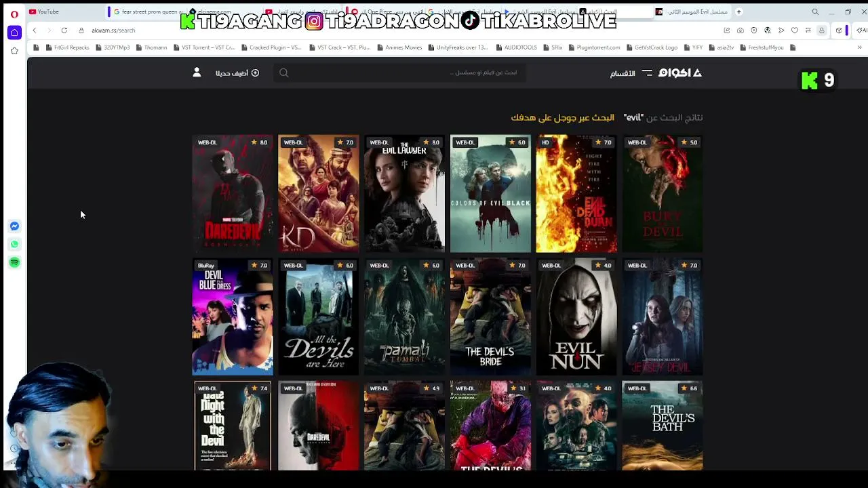Open the Late Night with the Devil poster
868x488 pixels.
[233, 426]
